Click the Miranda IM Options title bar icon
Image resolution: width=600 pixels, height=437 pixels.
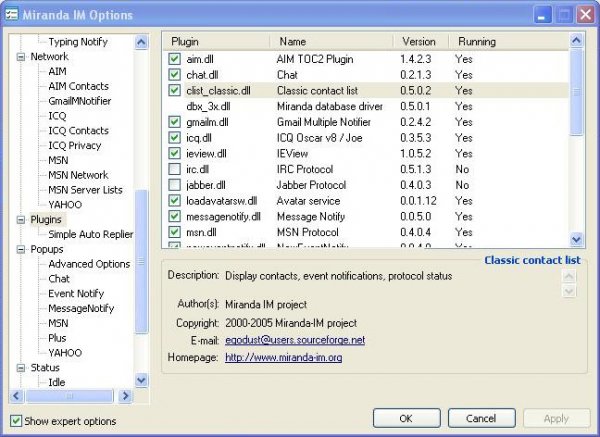click(x=11, y=15)
